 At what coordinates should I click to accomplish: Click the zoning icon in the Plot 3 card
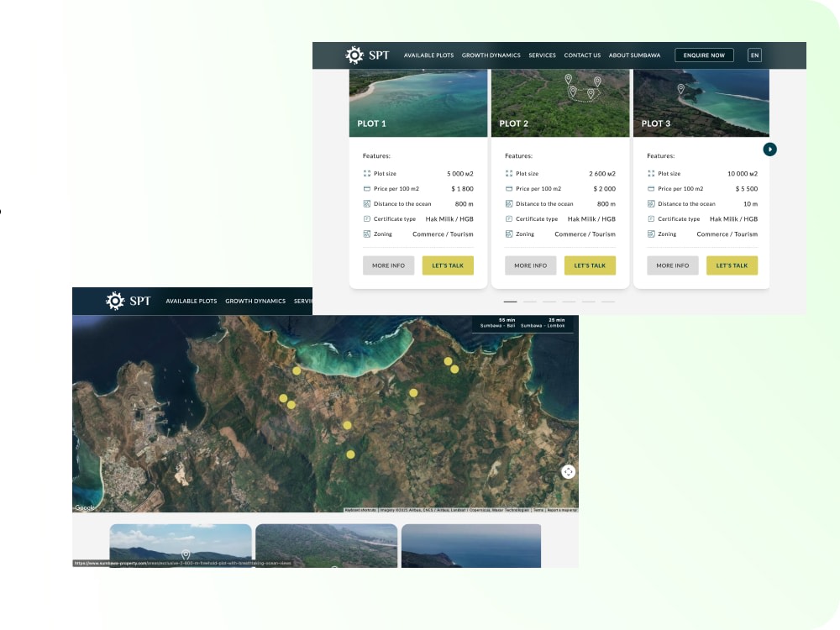(x=651, y=234)
